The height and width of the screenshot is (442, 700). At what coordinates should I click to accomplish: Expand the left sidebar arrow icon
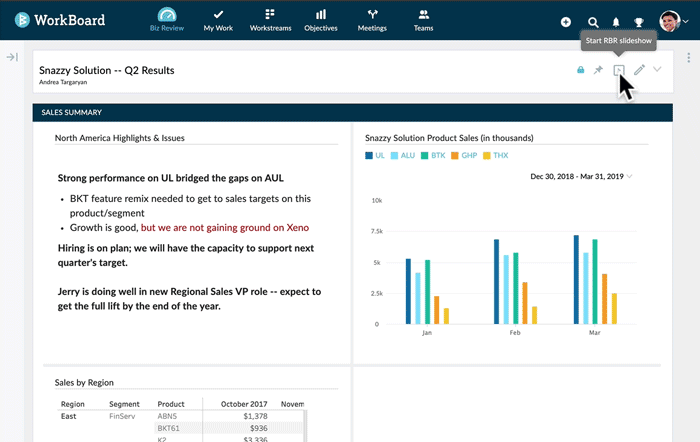tap(12, 57)
